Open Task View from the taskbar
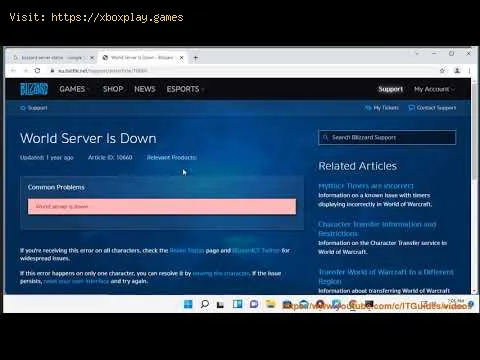The width and height of the screenshot is (480, 360). tap(220, 304)
